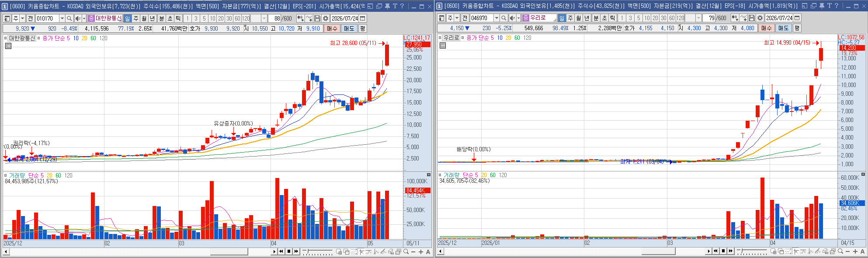
Task: Open help question mark in right window
Action: [837, 6]
